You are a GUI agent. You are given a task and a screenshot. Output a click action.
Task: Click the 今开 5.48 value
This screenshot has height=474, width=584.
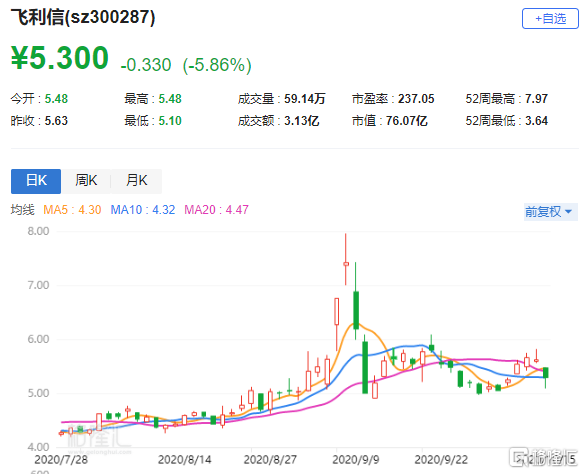pos(56,99)
